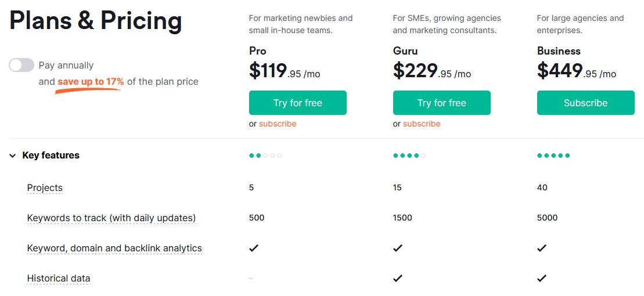Click the Pro plan Try for free button
Screen dimensions: 644x296
coord(298,103)
